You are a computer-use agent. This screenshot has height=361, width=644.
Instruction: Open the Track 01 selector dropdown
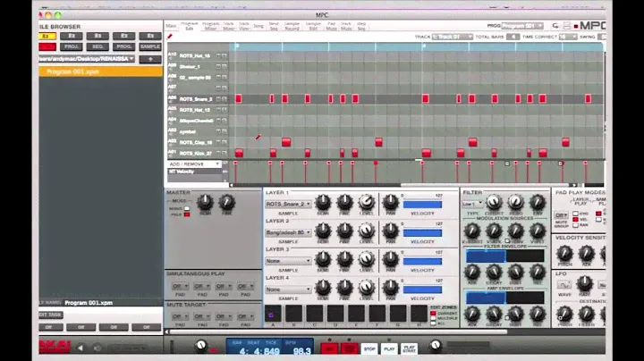pos(452,37)
